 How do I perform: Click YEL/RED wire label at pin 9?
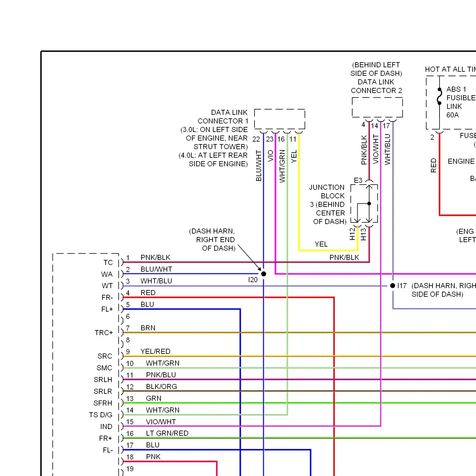click(155, 351)
